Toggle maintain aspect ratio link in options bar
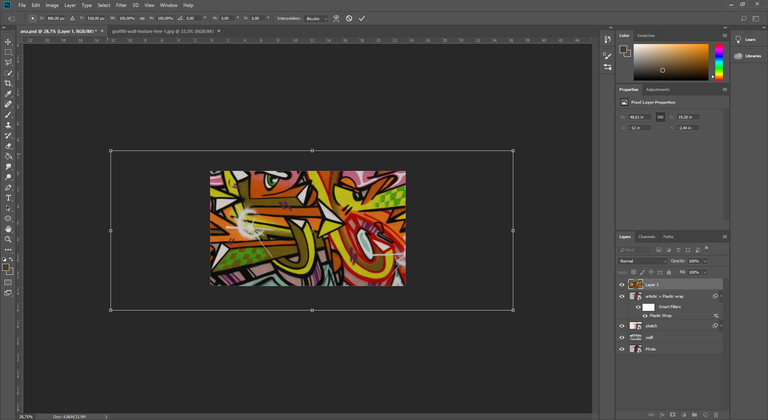Image resolution: width=768 pixels, height=420 pixels. tap(142, 18)
